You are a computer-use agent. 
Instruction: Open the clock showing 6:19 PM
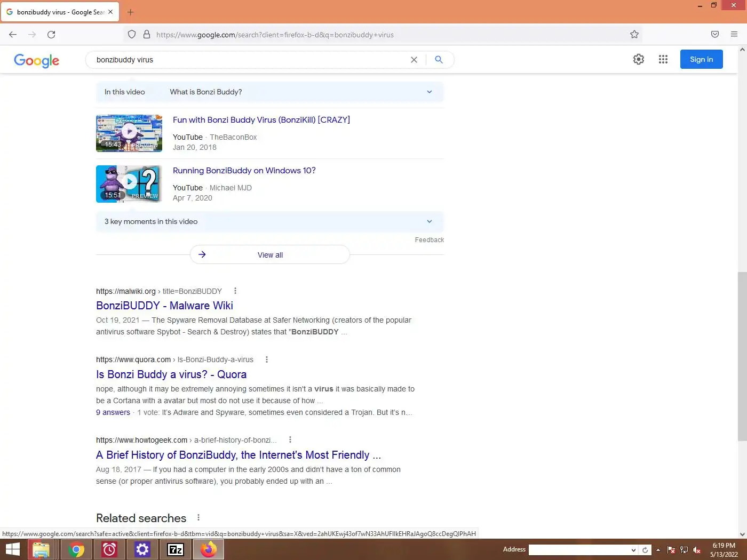pos(724,550)
